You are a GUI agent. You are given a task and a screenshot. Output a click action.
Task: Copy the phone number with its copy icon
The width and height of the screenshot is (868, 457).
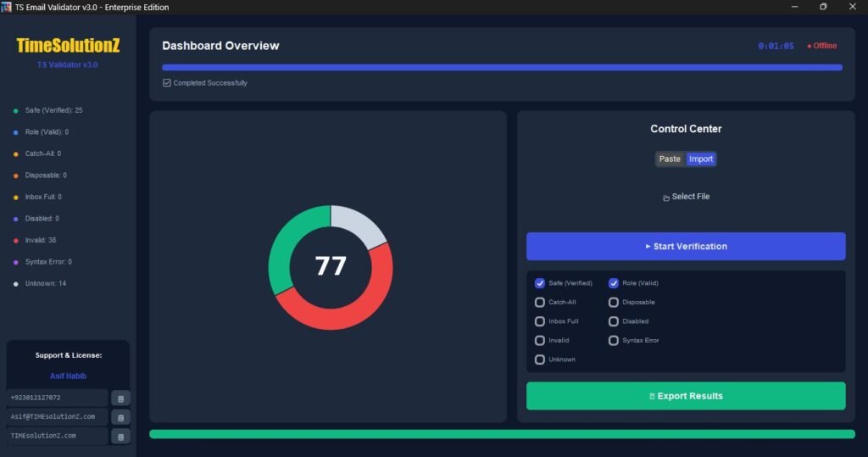(120, 398)
